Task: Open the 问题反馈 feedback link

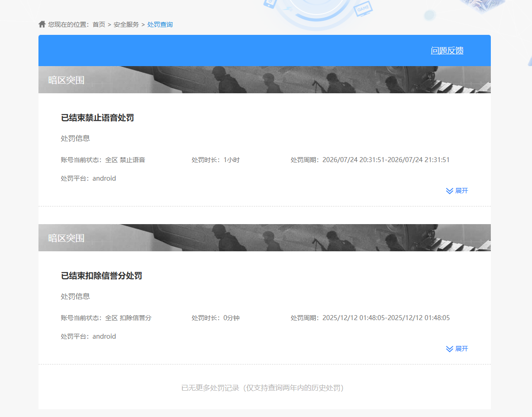Action: (447, 51)
